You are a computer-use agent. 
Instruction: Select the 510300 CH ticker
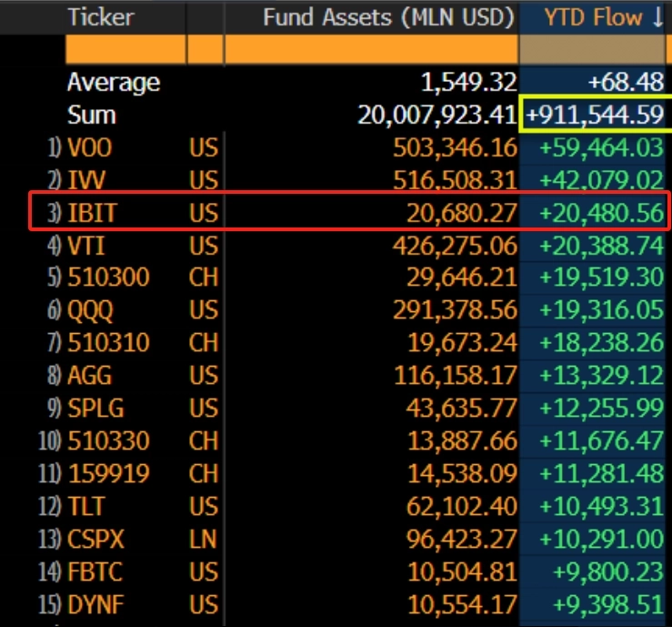click(108, 278)
